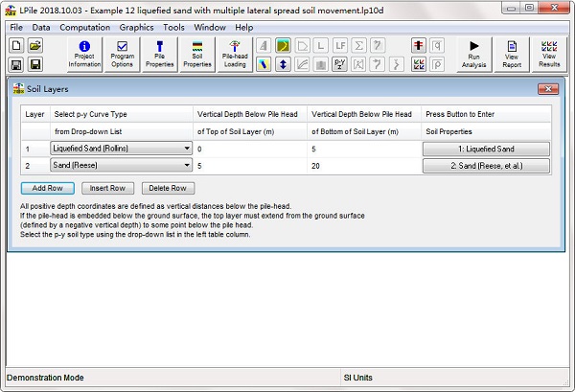
Task: Click the blue double-arrow icon
Action: click(x=283, y=64)
